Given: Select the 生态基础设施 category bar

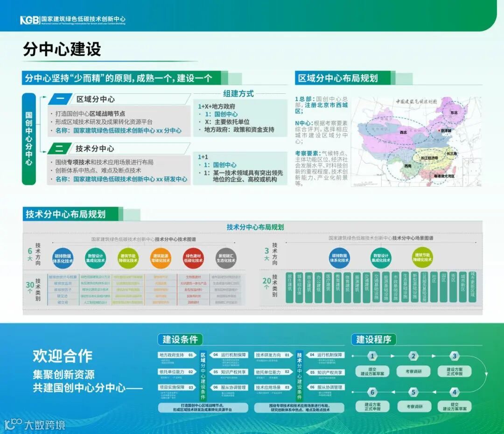Looking at the screenshot, I should coord(406,287).
